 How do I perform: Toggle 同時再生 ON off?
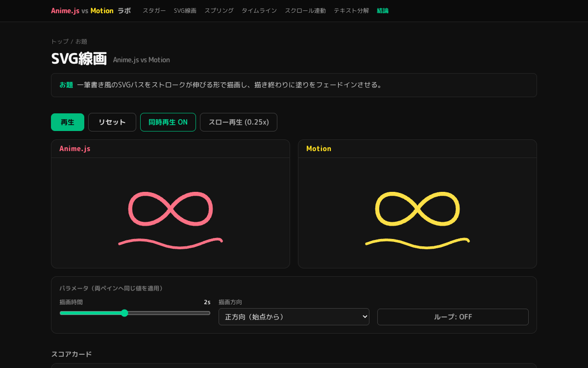[x=168, y=122]
